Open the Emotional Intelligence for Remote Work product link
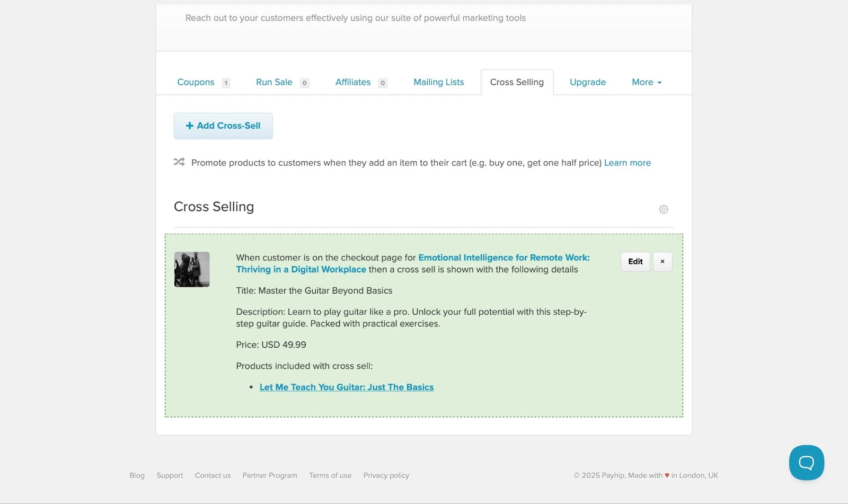Viewport: 848px width, 504px height. pyautogui.click(x=412, y=263)
